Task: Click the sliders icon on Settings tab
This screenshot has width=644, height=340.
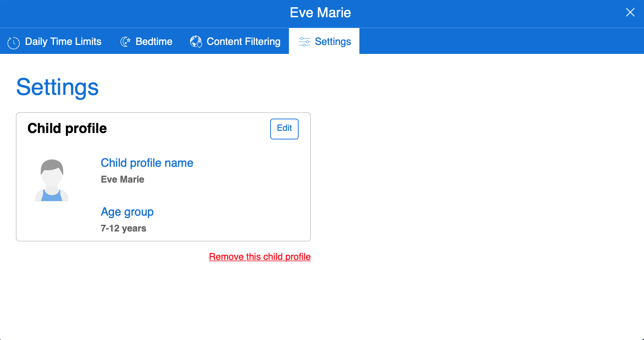Action: click(x=305, y=42)
